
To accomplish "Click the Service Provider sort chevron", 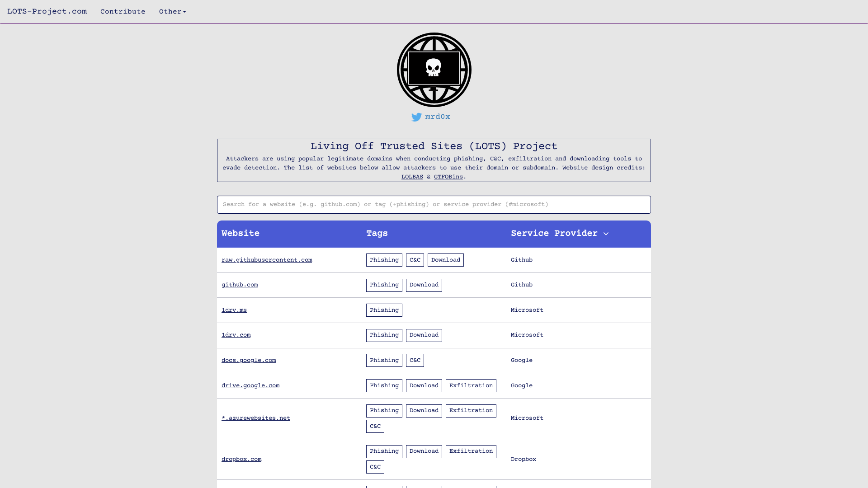I will coord(606,234).
